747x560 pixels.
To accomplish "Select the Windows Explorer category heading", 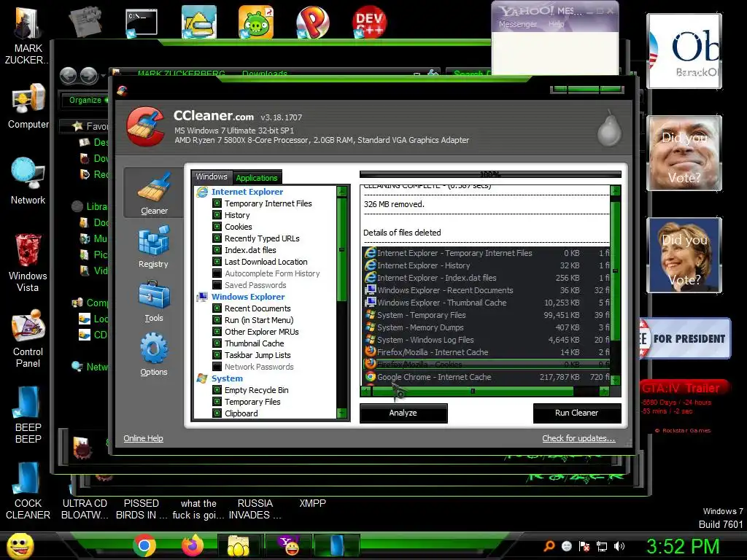I will click(248, 296).
